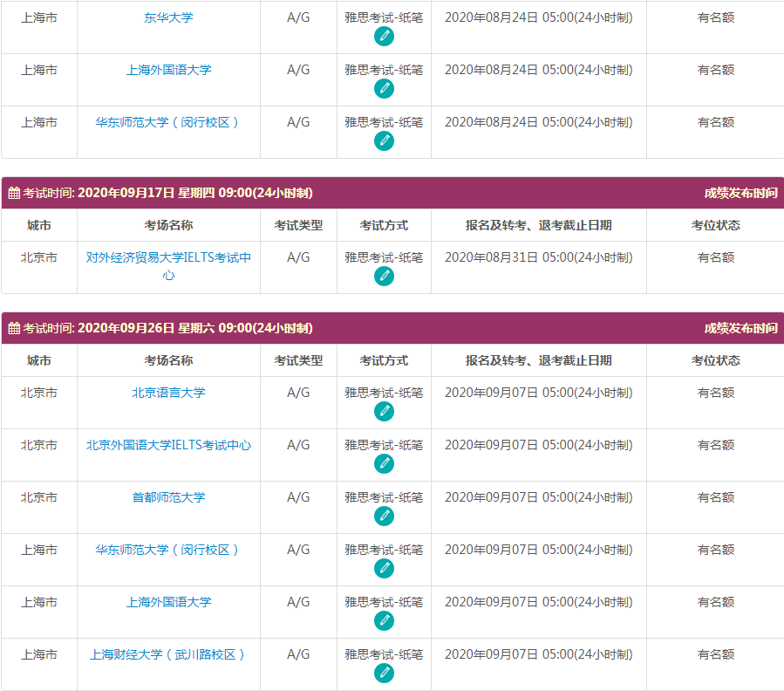Click 有名额 status in the 首都师范大学 row

click(715, 497)
